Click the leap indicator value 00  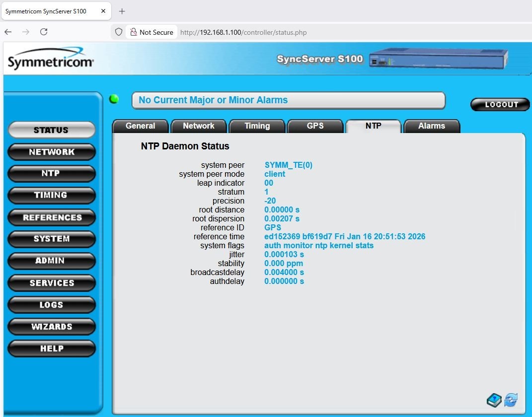pos(269,183)
